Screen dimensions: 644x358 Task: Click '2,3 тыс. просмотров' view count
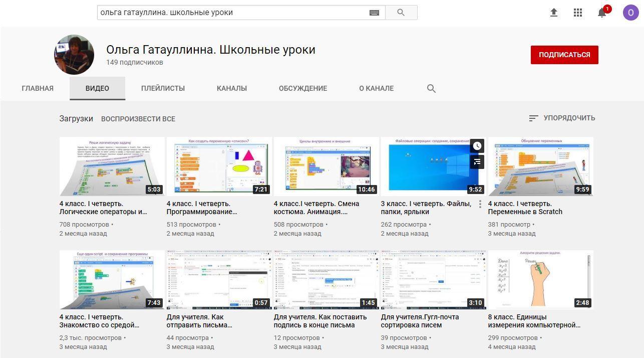[x=91, y=338]
